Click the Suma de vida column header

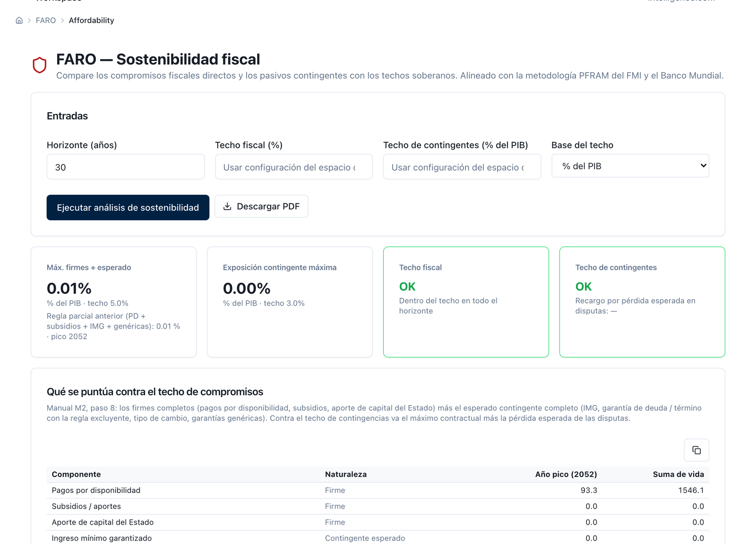(679, 475)
